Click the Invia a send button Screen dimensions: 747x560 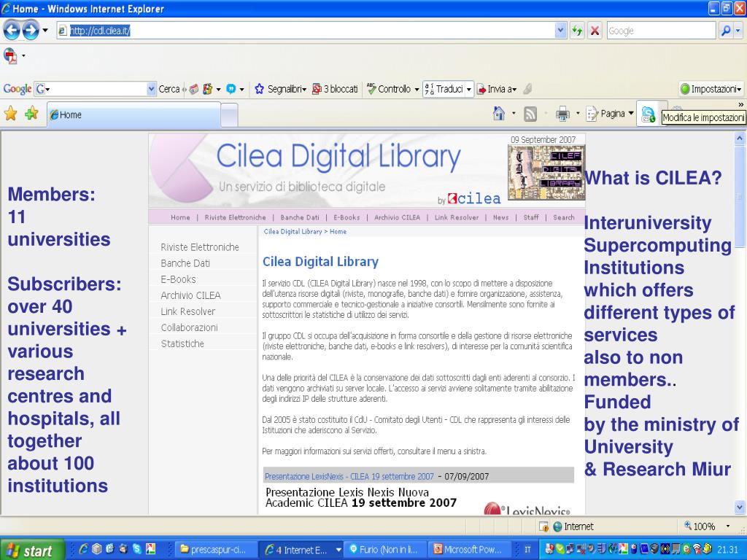point(497,89)
